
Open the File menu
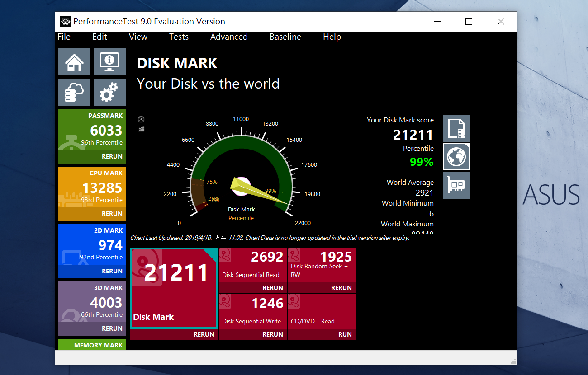[x=64, y=37]
